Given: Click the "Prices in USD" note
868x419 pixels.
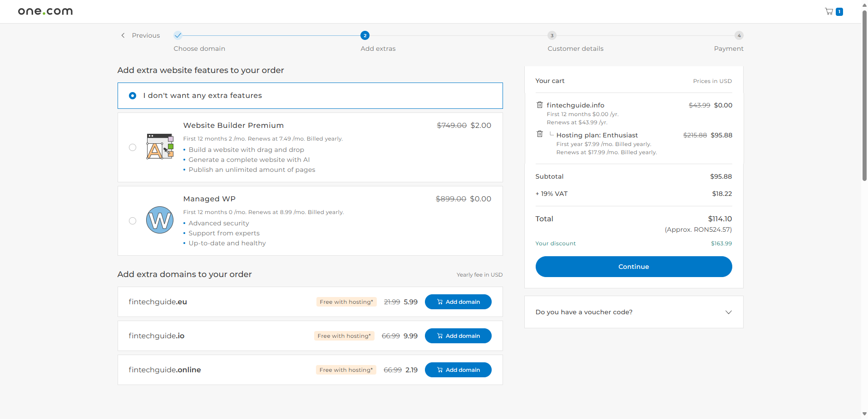Looking at the screenshot, I should (712, 81).
